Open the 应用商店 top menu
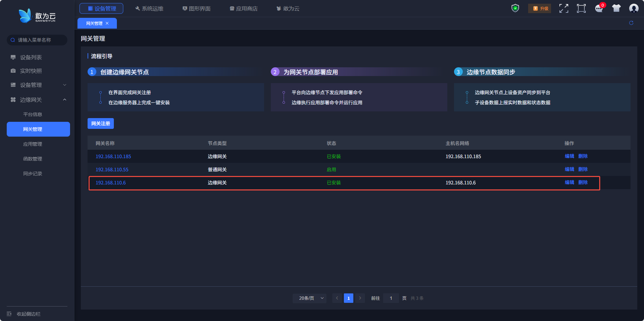This screenshot has width=644, height=321. tap(244, 8)
